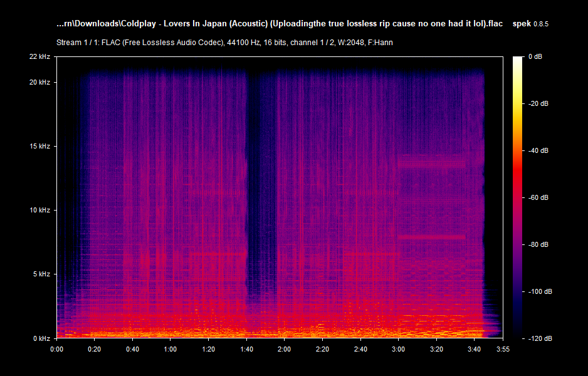Click the 3:55 end time label
Screen dimensions: 588x376
503,350
